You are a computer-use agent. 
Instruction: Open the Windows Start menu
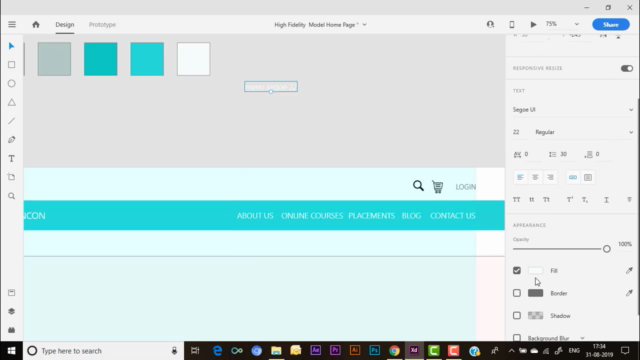(x=11, y=351)
